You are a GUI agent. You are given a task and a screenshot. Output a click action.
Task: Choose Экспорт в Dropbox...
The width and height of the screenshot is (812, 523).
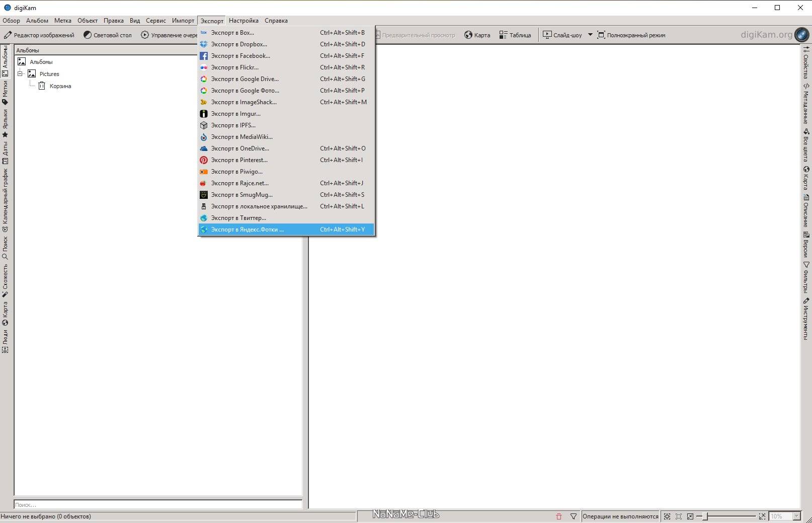[286, 44]
